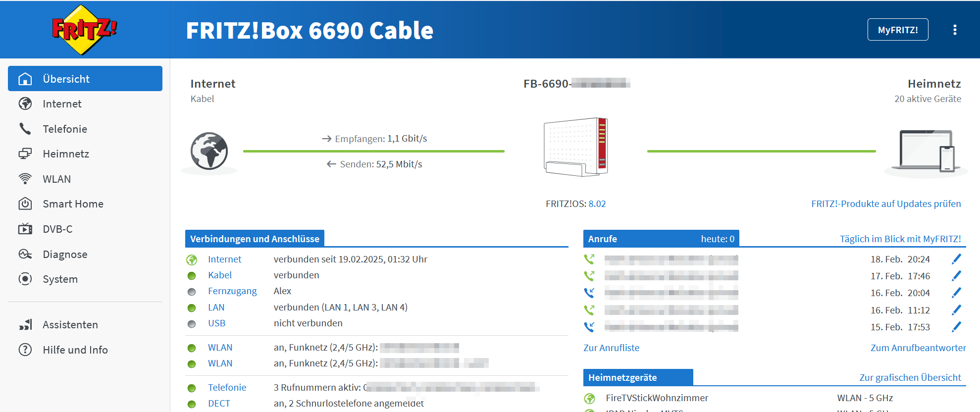Open the three-dot options menu
The height and width of the screenshot is (412, 980).
point(955,30)
